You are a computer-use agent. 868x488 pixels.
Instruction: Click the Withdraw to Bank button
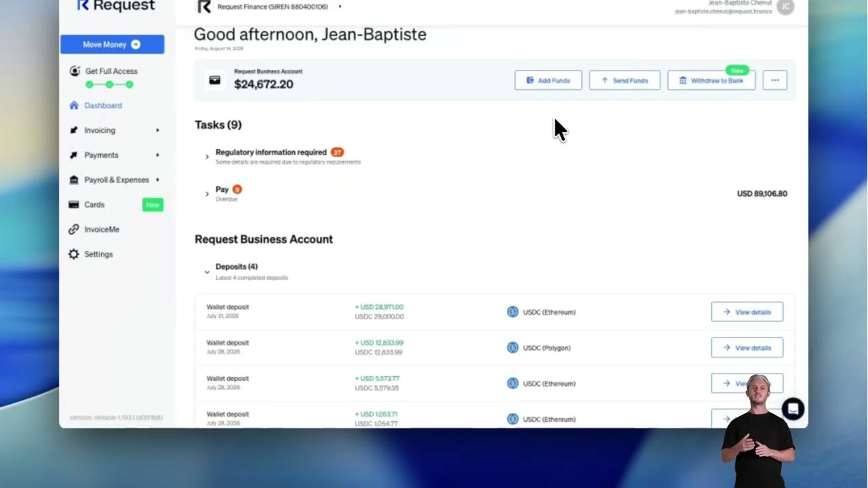[x=711, y=80]
